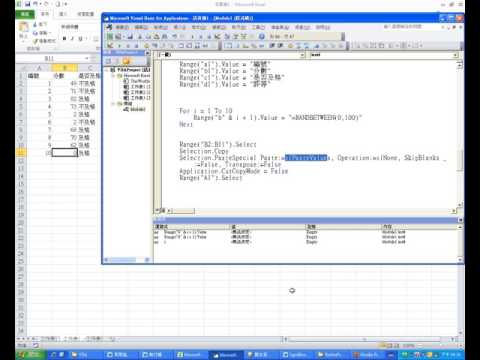Click Format Painter in Excel clipboard group
The width and height of the screenshot is (480, 360).
pyautogui.click(x=44, y=41)
